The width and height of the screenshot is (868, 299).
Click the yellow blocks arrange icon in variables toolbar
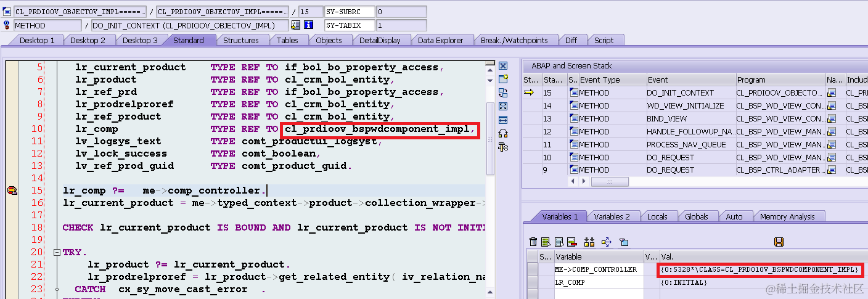589,242
